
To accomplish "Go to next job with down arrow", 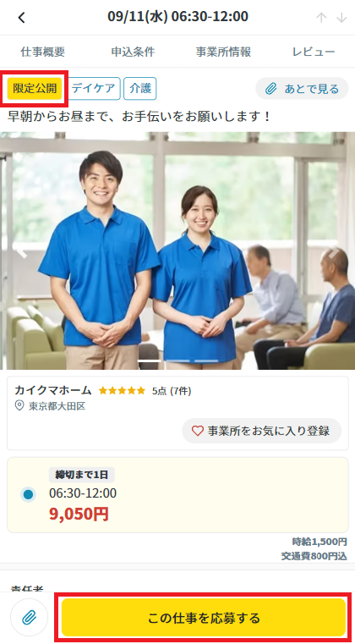I will 341,17.
